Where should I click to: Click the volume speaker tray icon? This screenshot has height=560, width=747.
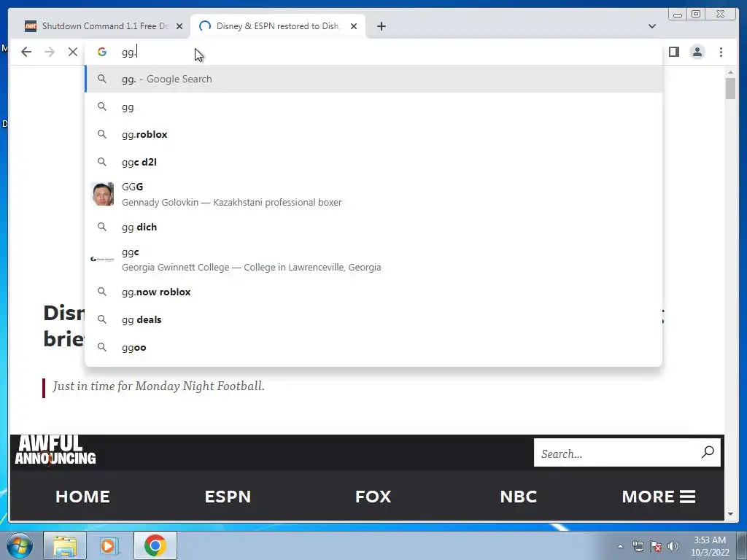[673, 546]
